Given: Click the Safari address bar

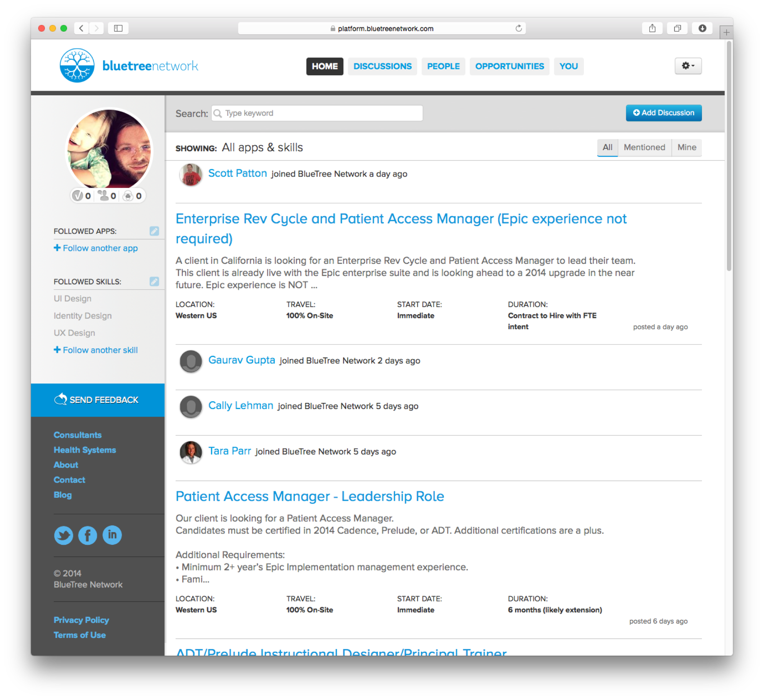Looking at the screenshot, I should click(381, 28).
